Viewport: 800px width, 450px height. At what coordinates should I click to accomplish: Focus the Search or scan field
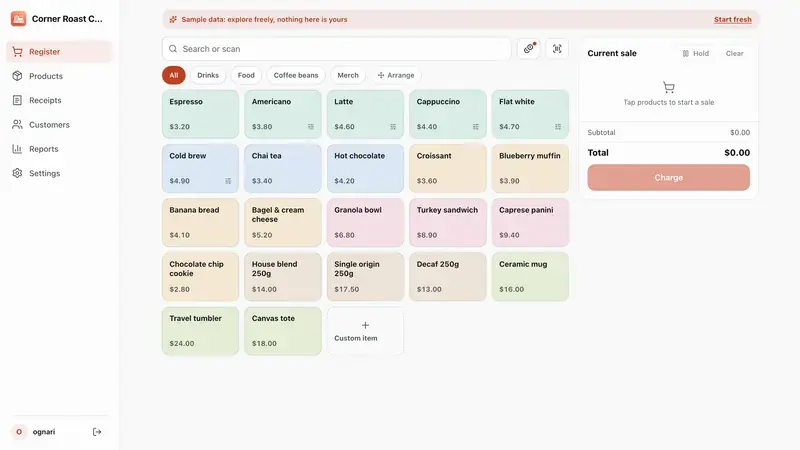coord(337,49)
